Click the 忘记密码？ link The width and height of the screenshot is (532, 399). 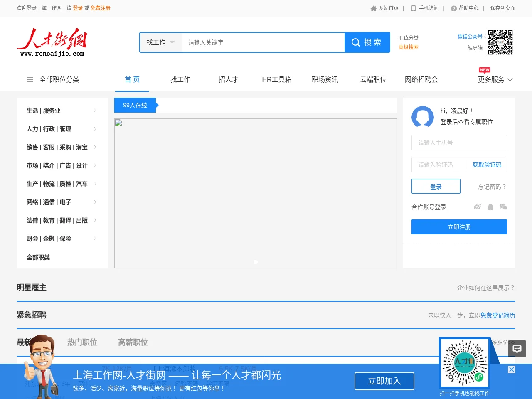[x=493, y=187]
